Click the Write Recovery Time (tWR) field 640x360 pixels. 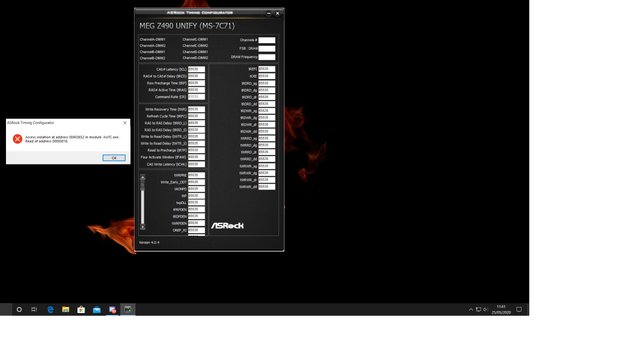click(196, 109)
